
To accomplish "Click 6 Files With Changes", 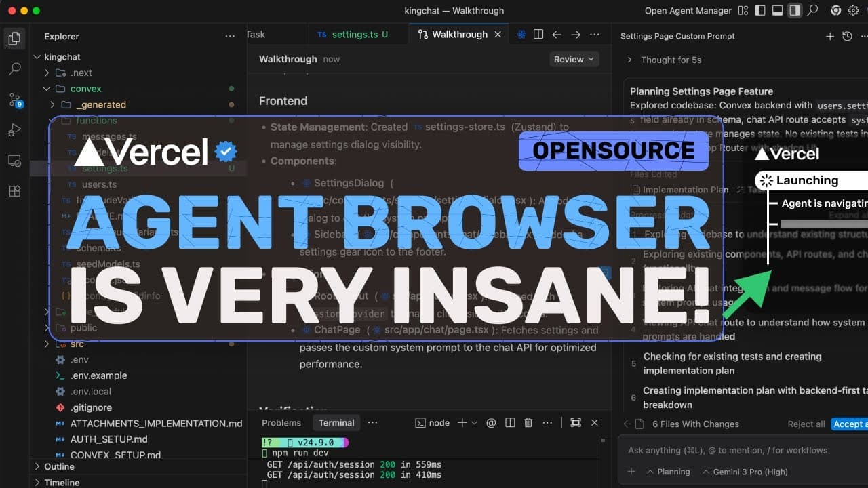I will (695, 424).
